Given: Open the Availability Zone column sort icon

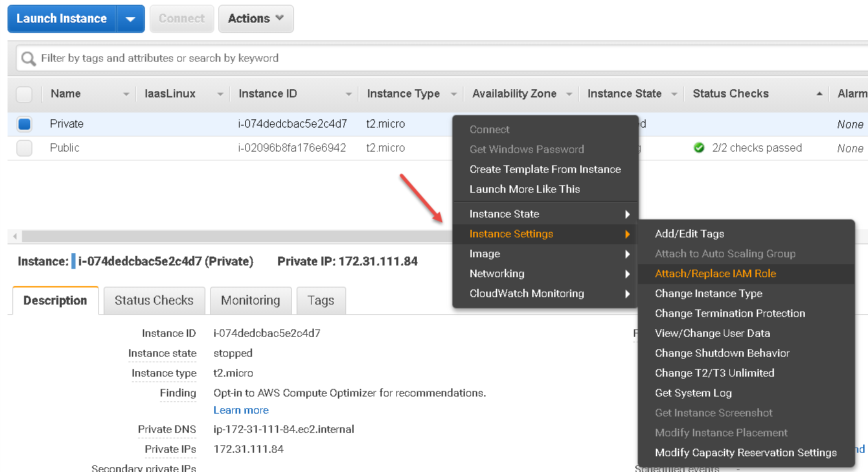Looking at the screenshot, I should pyautogui.click(x=569, y=93).
